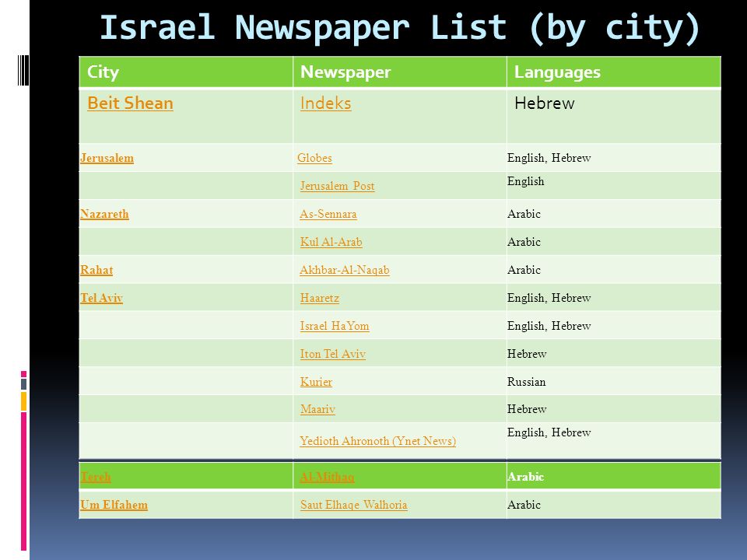Click the Rahat city link
This screenshot has width=747, height=560.
coord(96,270)
